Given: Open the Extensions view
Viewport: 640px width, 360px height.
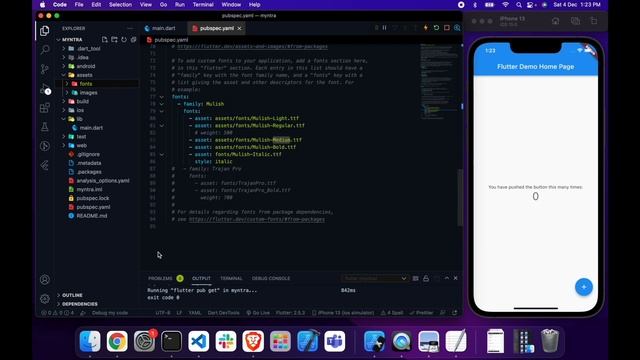Looking at the screenshot, I should pos(44,108).
